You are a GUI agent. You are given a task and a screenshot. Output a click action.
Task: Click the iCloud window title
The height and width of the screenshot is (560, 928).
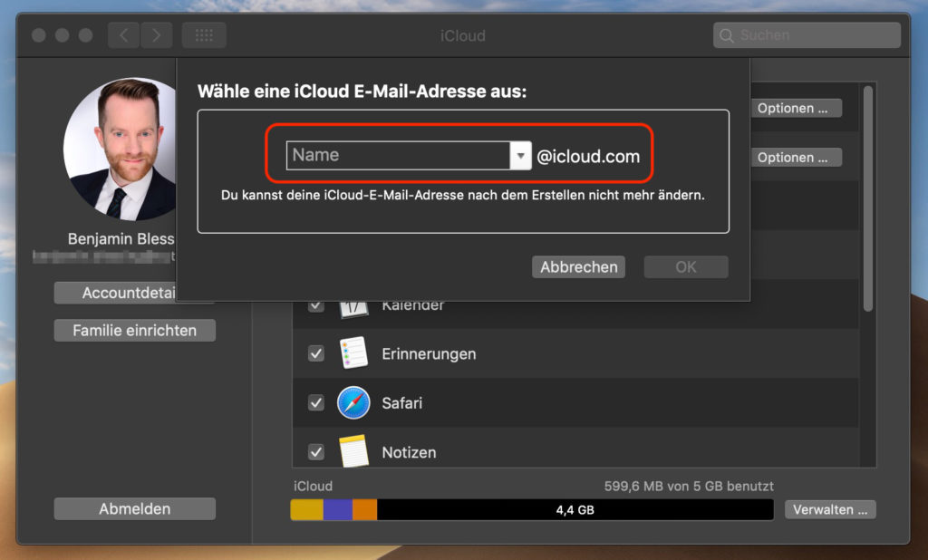click(x=463, y=35)
